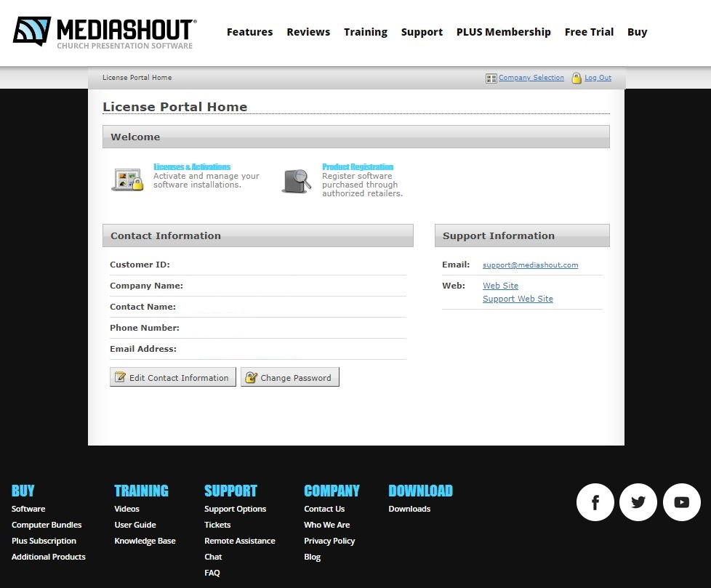Screen dimensions: 711x588
Task: Click the TRAINING footer heading
Action: coord(141,491)
